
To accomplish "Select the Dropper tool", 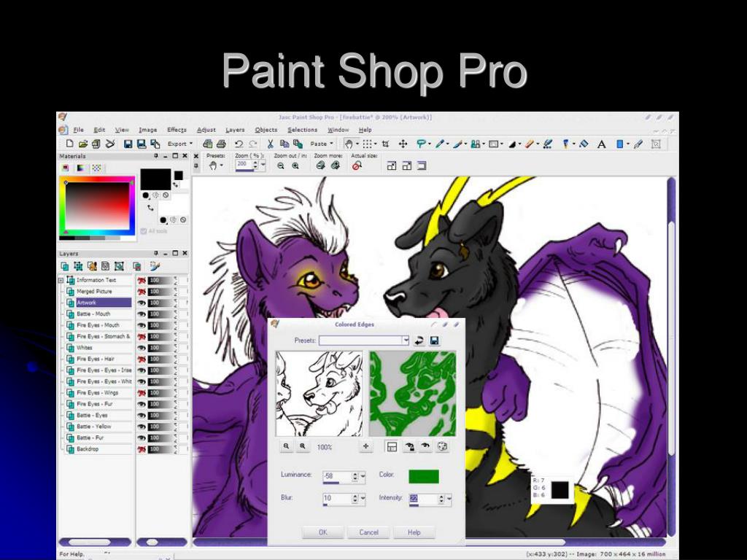I will 440,144.
